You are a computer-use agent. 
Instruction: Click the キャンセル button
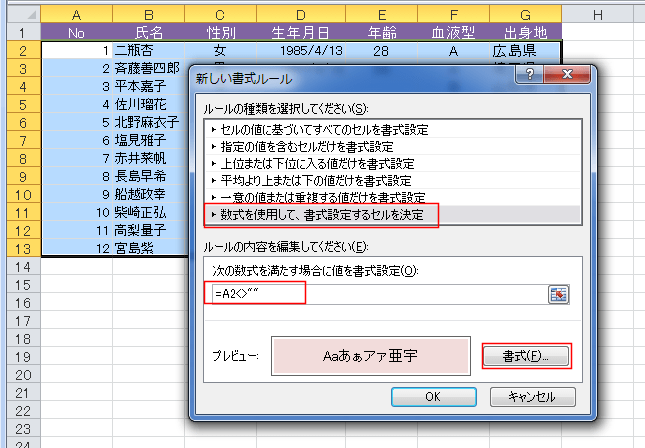[x=532, y=397]
